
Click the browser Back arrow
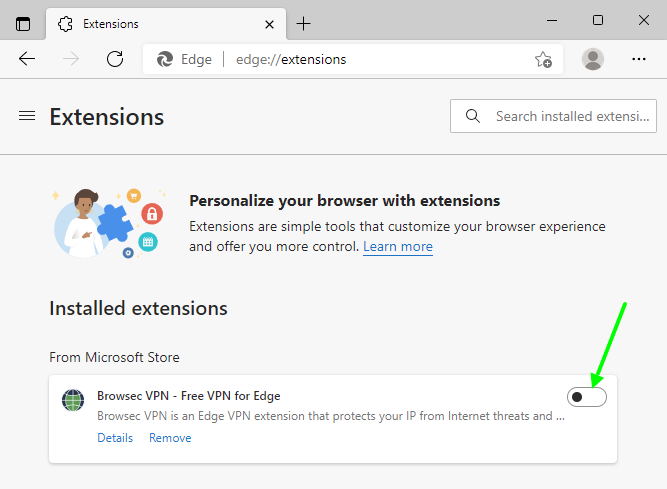(x=27, y=59)
